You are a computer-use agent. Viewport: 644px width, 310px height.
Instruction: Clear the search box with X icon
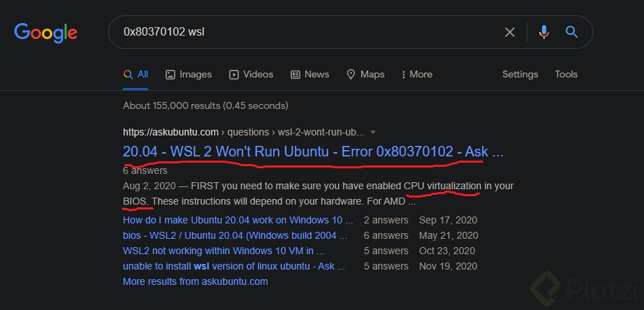510,32
